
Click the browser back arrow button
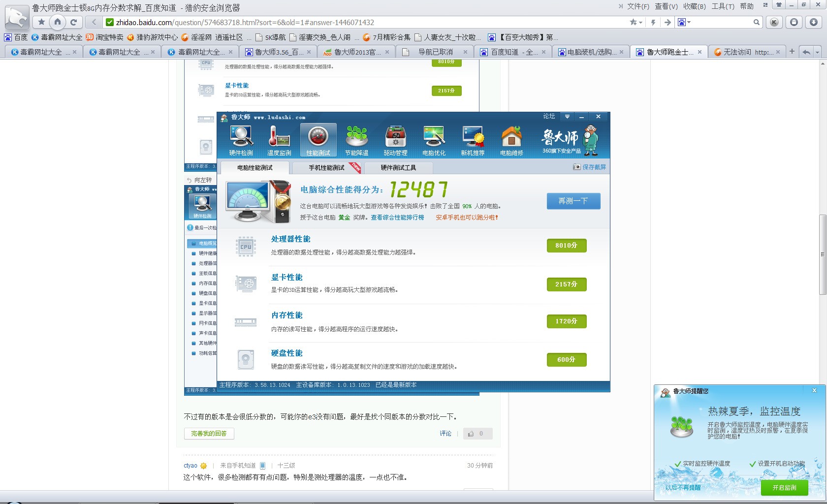click(x=94, y=22)
